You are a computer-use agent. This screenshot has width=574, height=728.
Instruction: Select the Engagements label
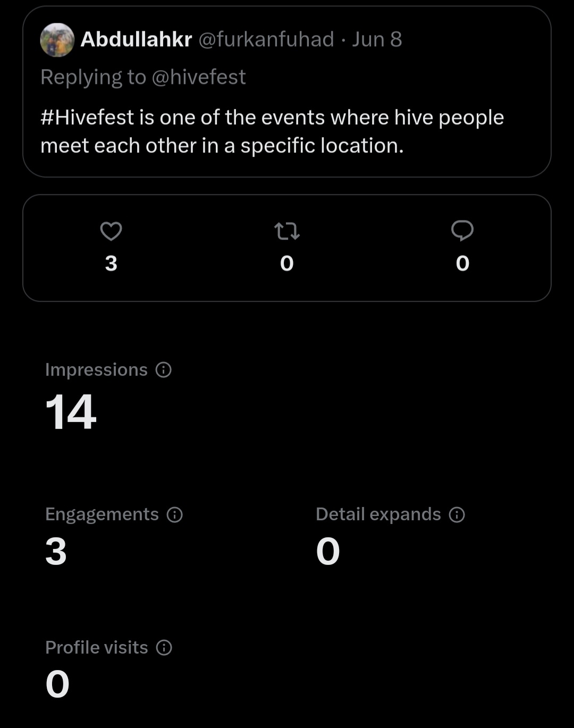pos(102,514)
